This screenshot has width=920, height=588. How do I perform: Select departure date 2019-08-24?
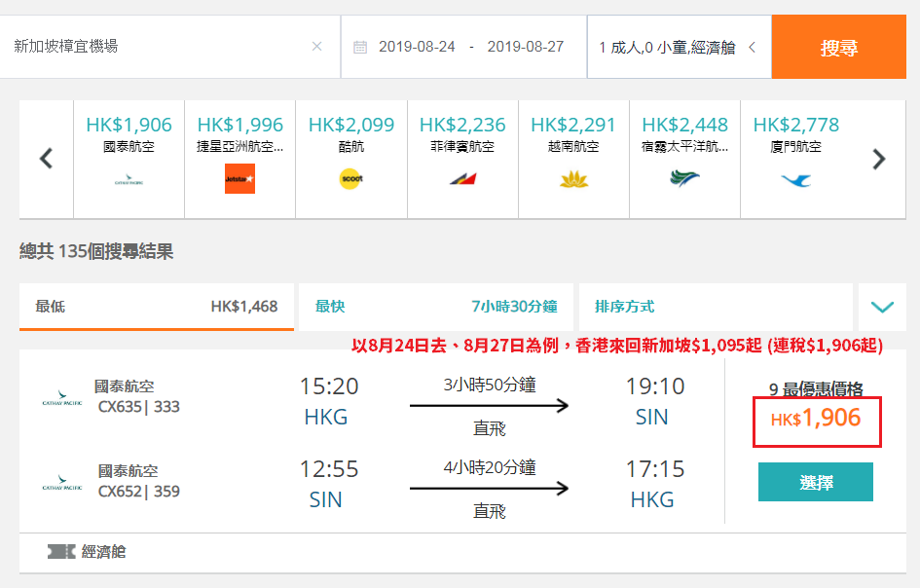click(x=417, y=47)
